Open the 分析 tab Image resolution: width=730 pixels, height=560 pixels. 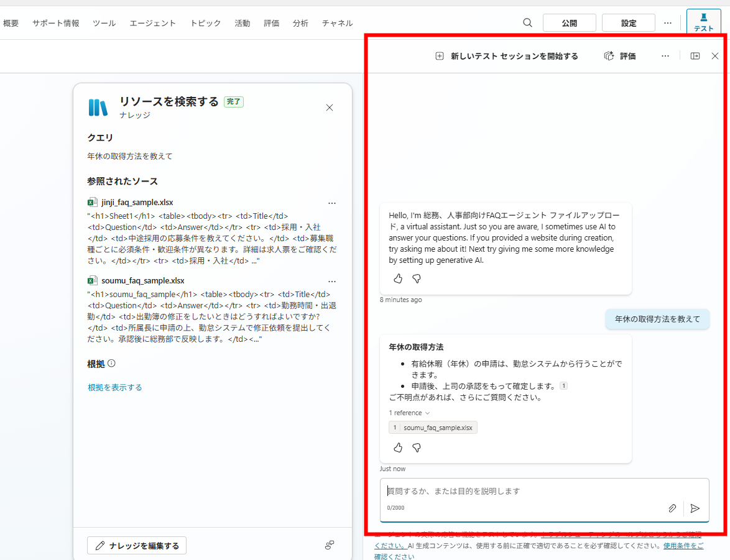300,23
